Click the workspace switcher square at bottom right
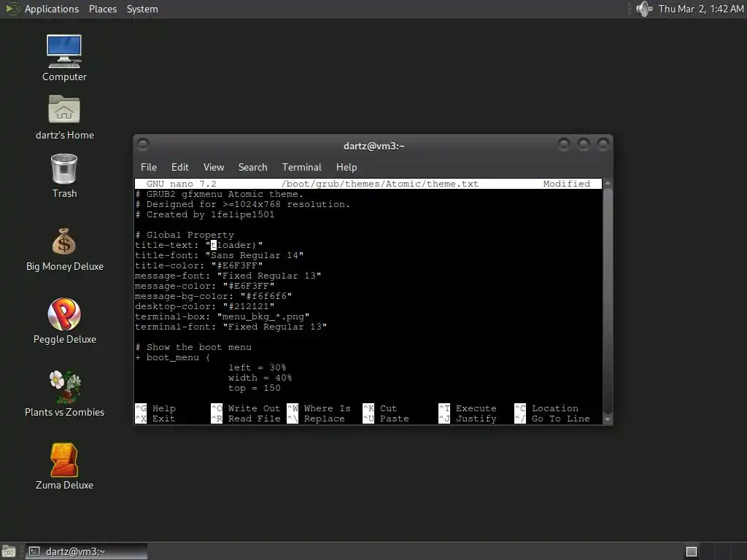Image resolution: width=747 pixels, height=560 pixels. point(692,551)
